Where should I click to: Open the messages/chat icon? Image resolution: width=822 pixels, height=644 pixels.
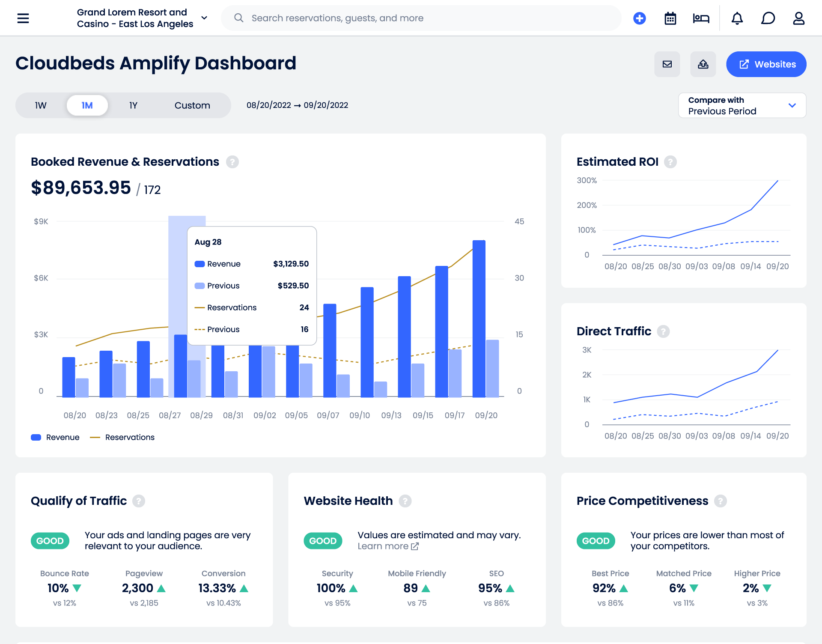(x=768, y=18)
